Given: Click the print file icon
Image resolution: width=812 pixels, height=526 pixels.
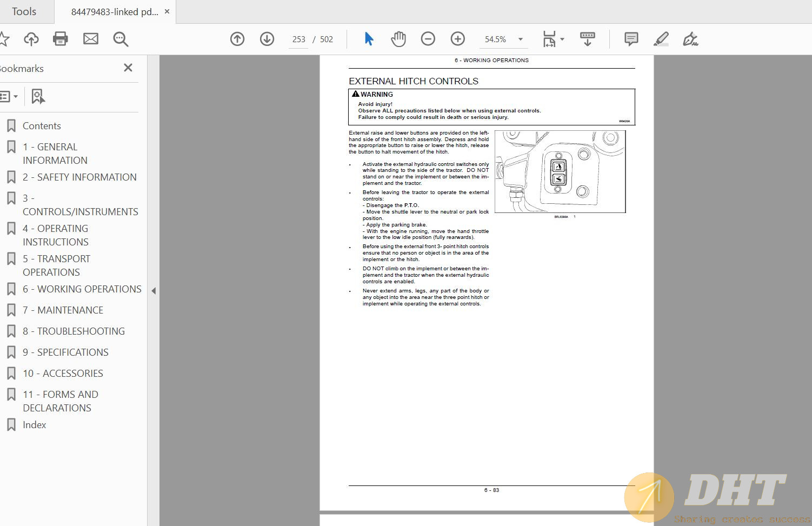Looking at the screenshot, I should click(61, 39).
